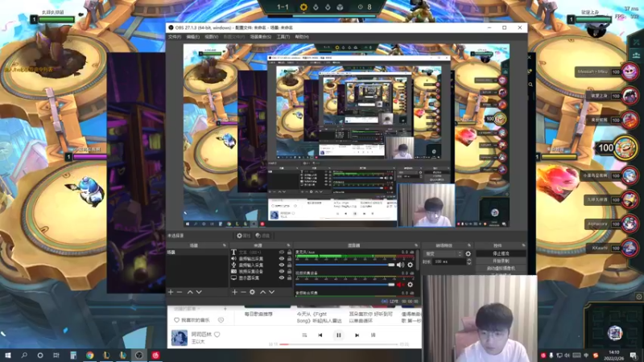This screenshot has width=644, height=362.
Task: Open the music player playlist icon
Action: 304,335
